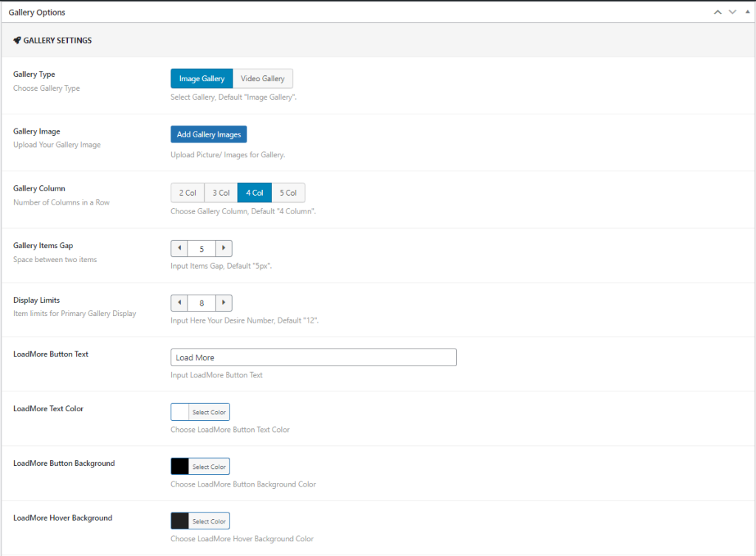Screen dimensions: 756x556
Task: Choose 2 Col gallery layout
Action: pyautogui.click(x=188, y=193)
